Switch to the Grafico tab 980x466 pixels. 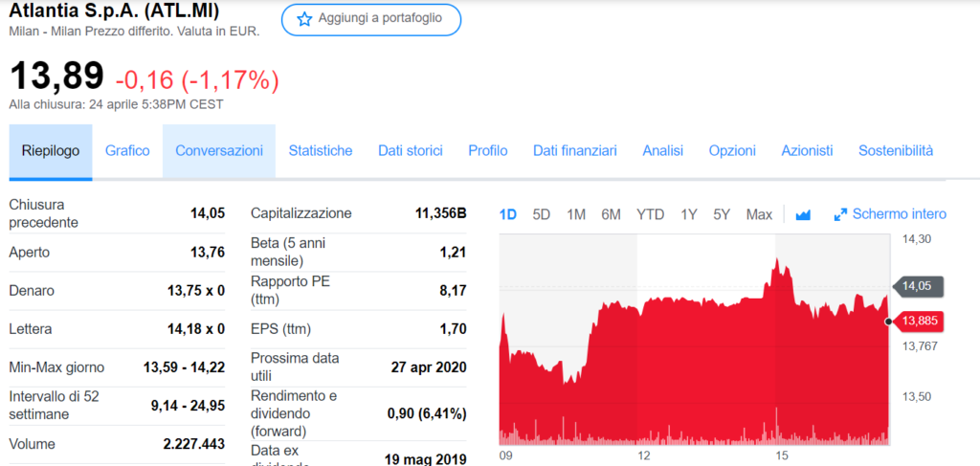tap(127, 151)
